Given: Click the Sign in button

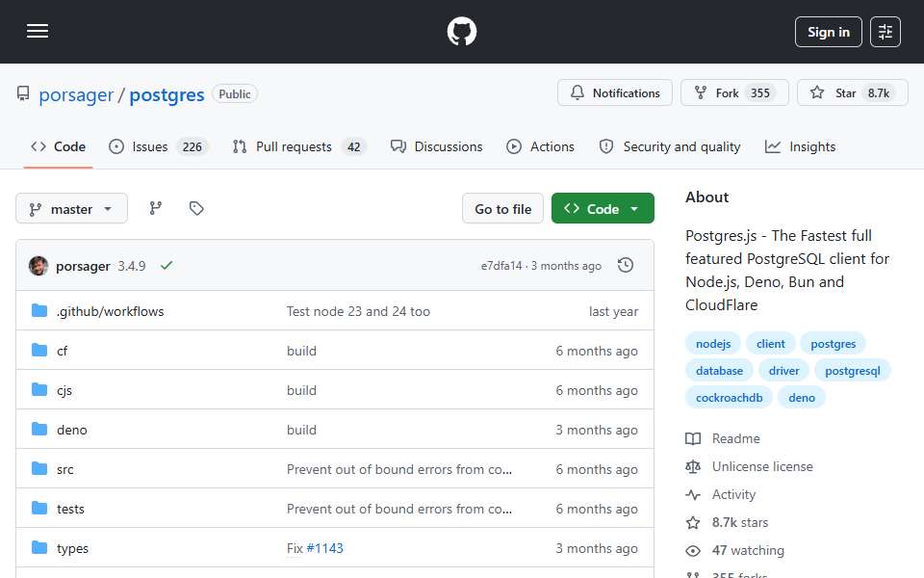Looking at the screenshot, I should coord(828,32).
